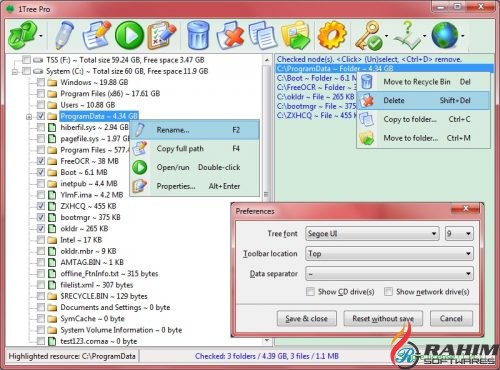
Task: Select inetpub folder in the tree
Action: (89, 184)
